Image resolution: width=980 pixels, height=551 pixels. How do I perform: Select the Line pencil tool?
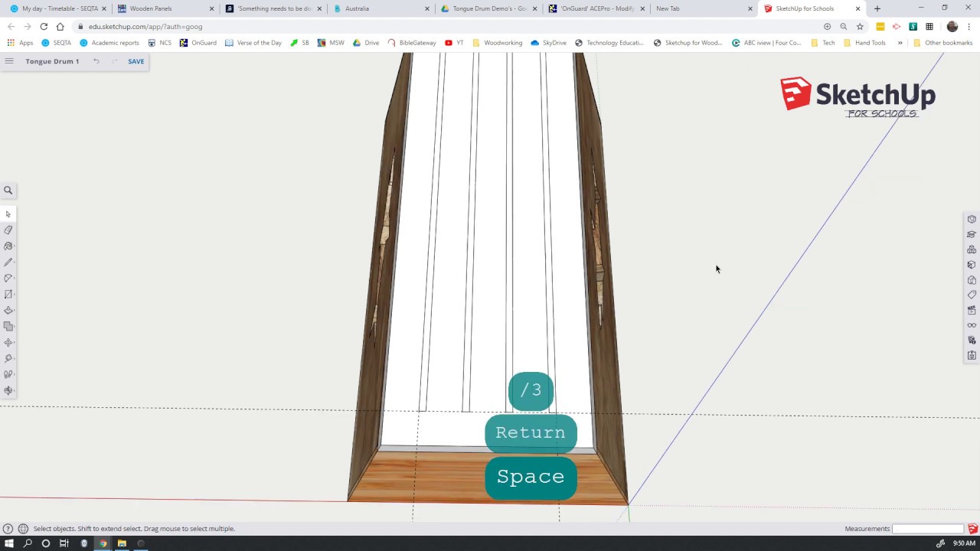pyautogui.click(x=8, y=262)
